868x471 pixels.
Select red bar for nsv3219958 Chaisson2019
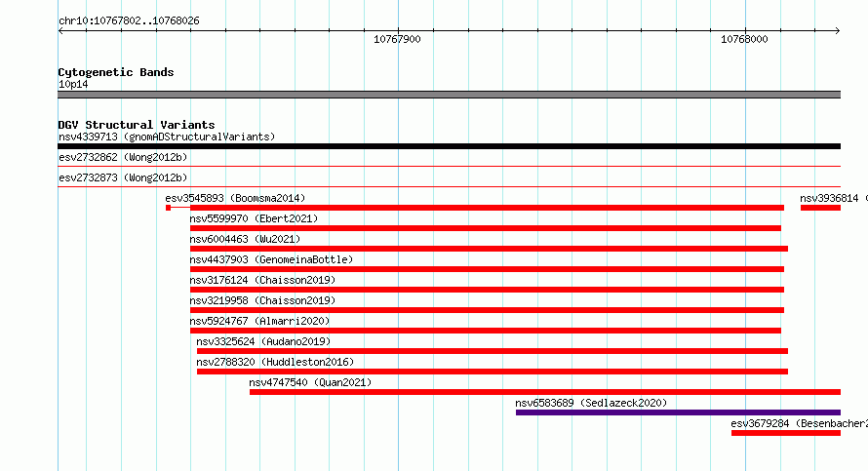[x=487, y=310]
